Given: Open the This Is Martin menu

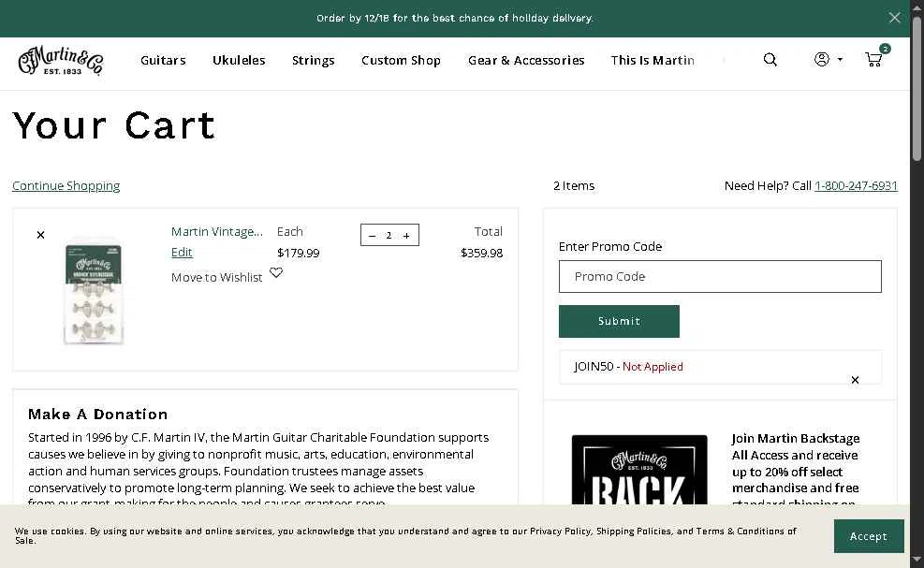Looking at the screenshot, I should (653, 60).
